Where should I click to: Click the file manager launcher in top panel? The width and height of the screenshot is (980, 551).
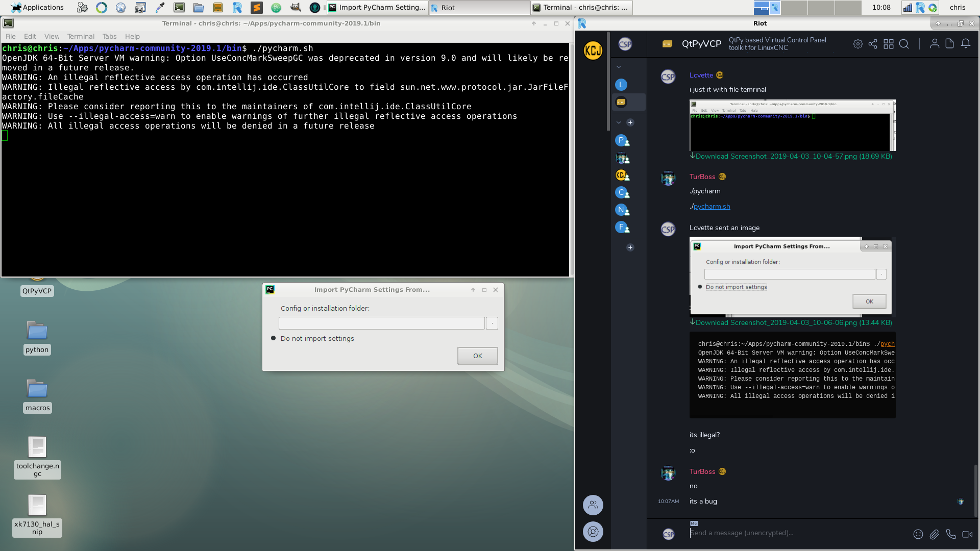coord(199,7)
